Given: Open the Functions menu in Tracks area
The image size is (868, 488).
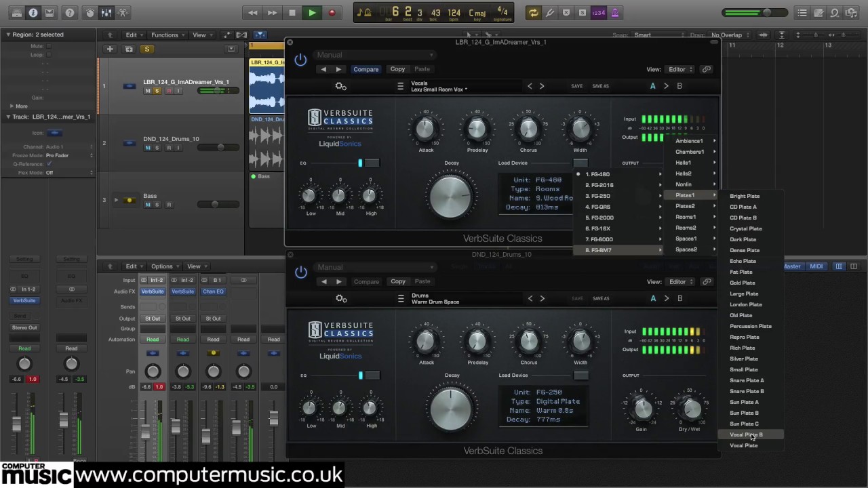Looking at the screenshot, I should [167, 35].
